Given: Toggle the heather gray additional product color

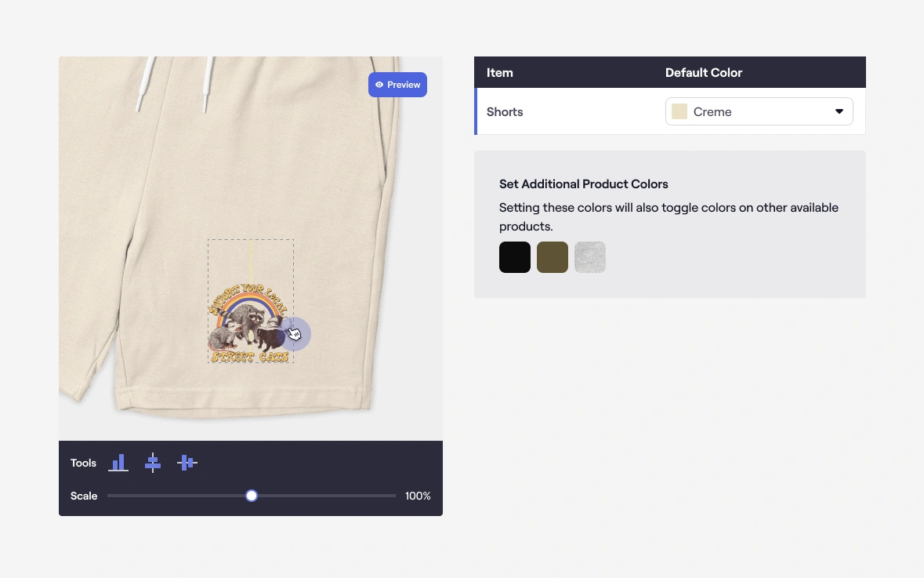Looking at the screenshot, I should tap(590, 257).
